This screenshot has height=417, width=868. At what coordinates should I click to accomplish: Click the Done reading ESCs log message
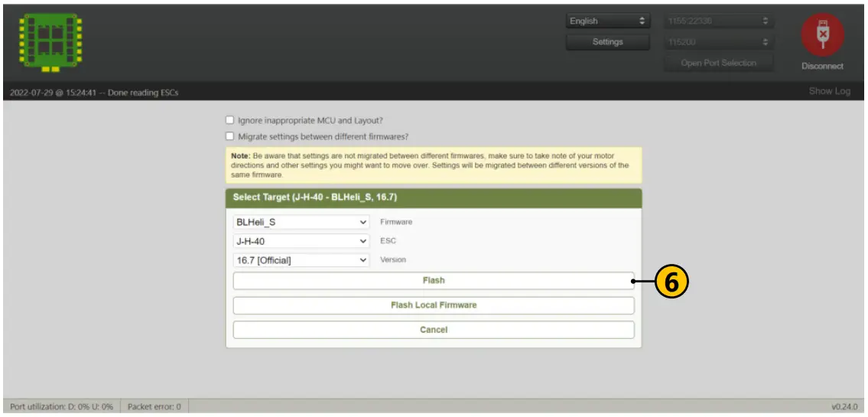point(94,93)
